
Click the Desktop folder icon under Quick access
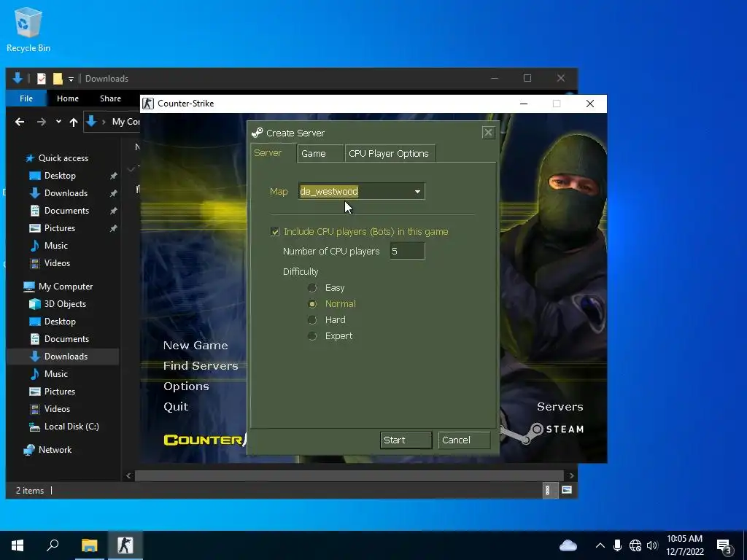pos(35,176)
